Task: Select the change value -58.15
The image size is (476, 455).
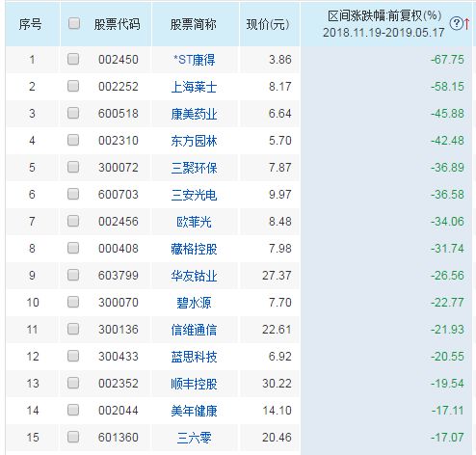Action: 447,87
